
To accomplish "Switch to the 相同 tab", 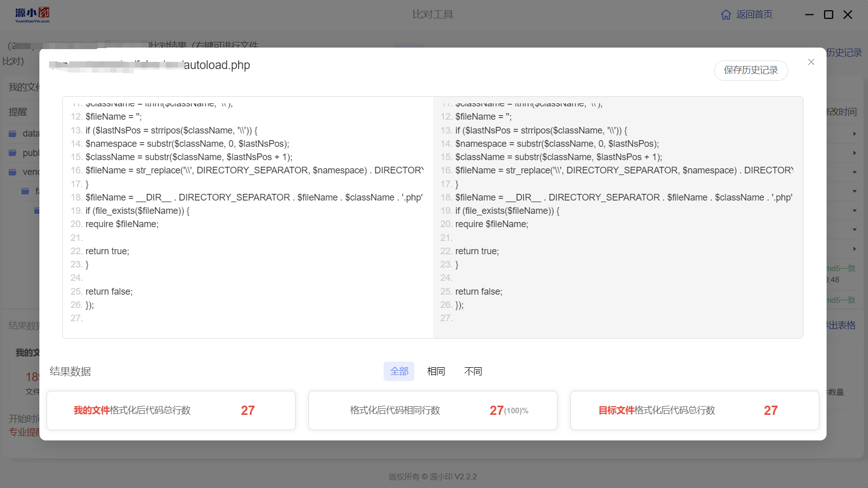I will point(436,371).
